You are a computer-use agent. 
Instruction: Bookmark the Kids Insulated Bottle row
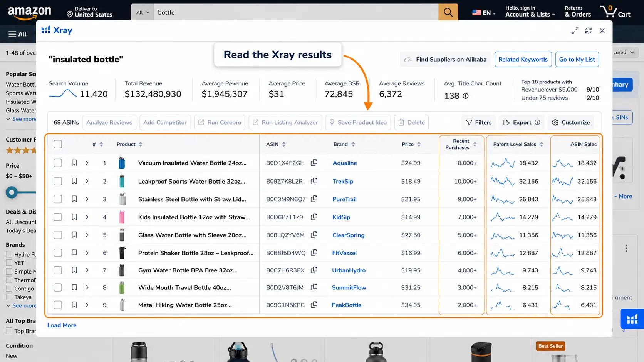coord(74,217)
